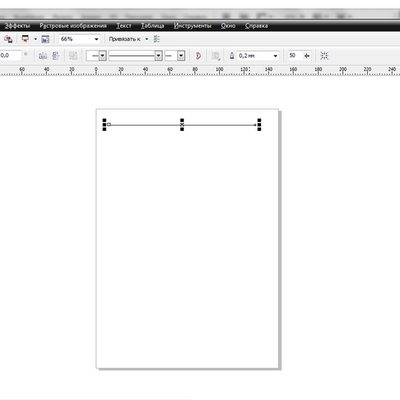Click the application launcher icon

pyautogui.click(x=25, y=39)
